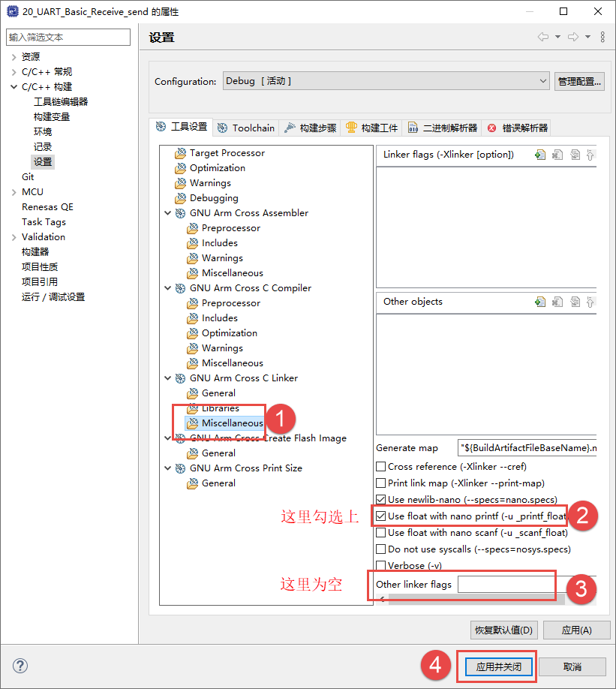Collapse GNU Arm Cross Assembler node
616x689 pixels.
point(167,213)
